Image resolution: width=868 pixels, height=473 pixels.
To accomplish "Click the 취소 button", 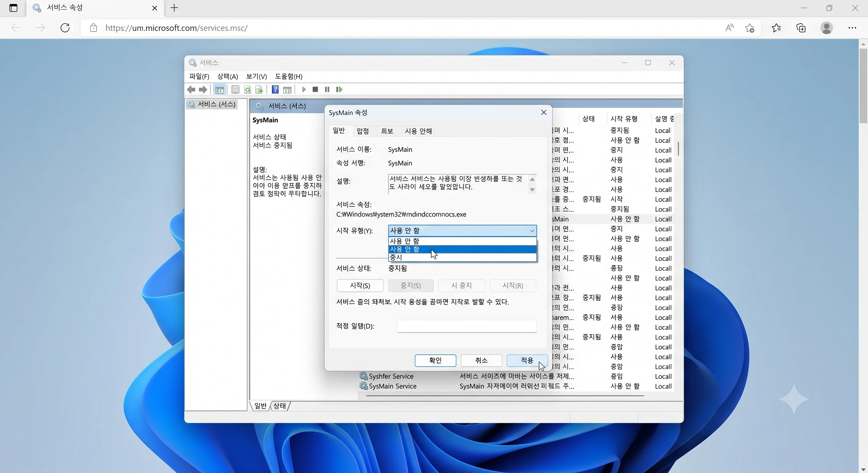I will [481, 360].
